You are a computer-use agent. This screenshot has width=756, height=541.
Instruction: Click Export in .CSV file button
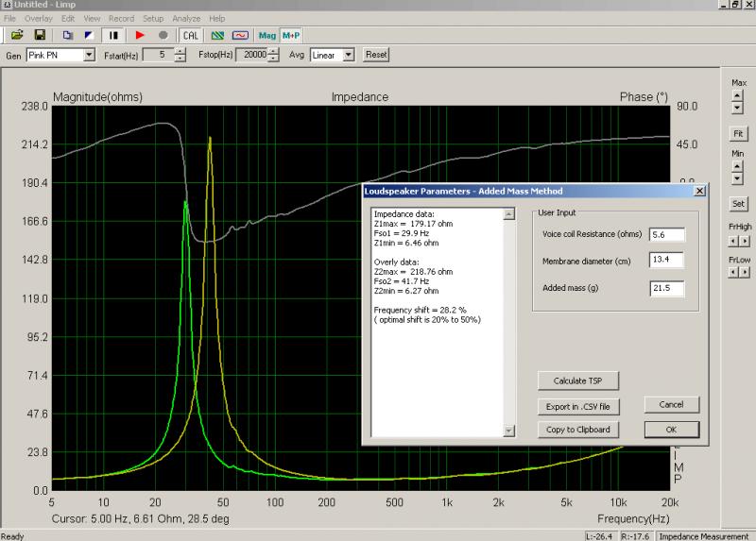(x=578, y=406)
